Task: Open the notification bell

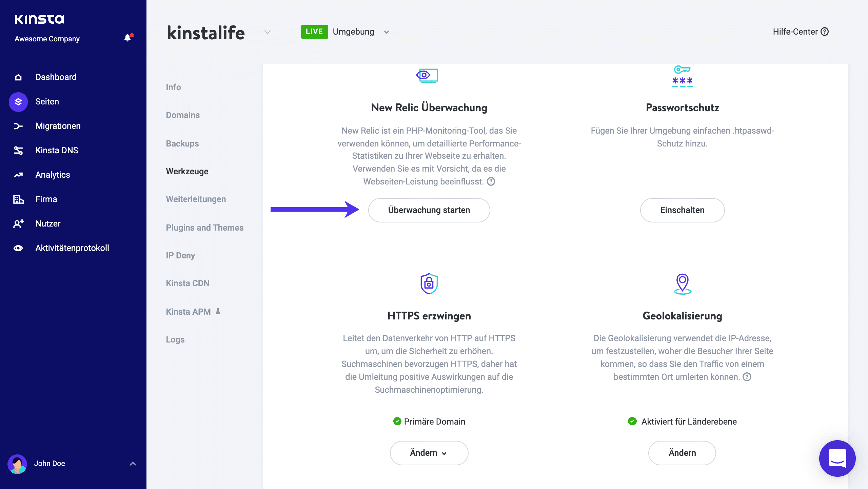Action: click(128, 38)
